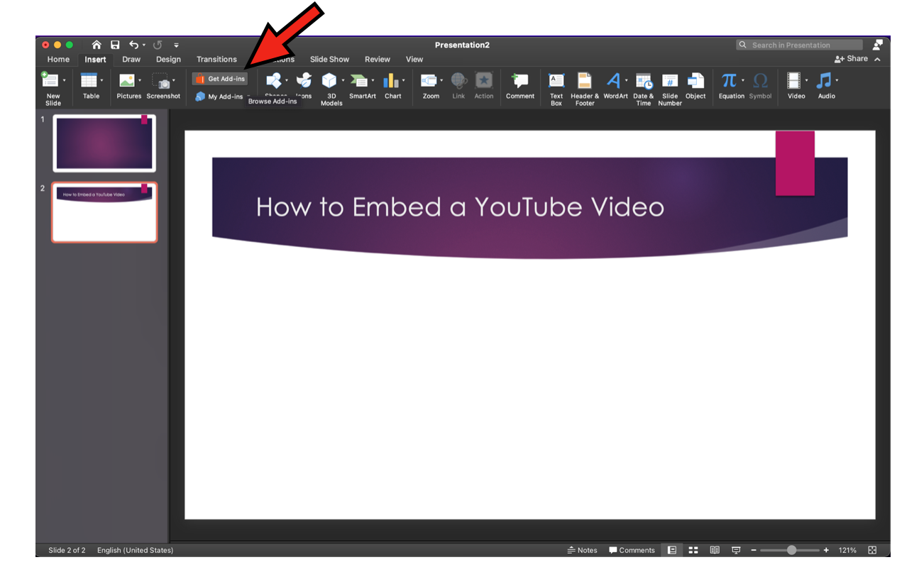This screenshot has width=924, height=572.
Task: Open the Design ribbon tab
Action: click(x=168, y=59)
